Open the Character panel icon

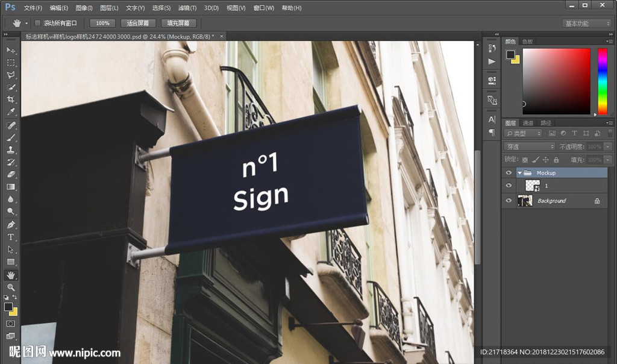point(492,119)
